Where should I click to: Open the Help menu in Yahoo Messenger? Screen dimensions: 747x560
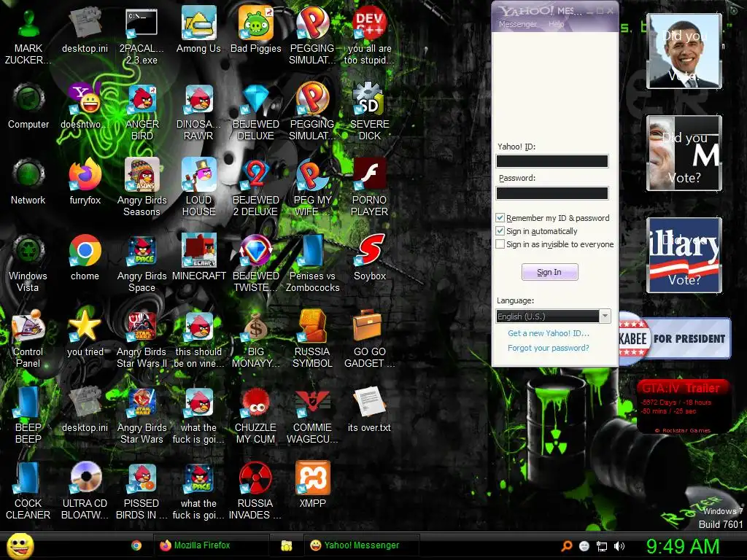coord(556,24)
